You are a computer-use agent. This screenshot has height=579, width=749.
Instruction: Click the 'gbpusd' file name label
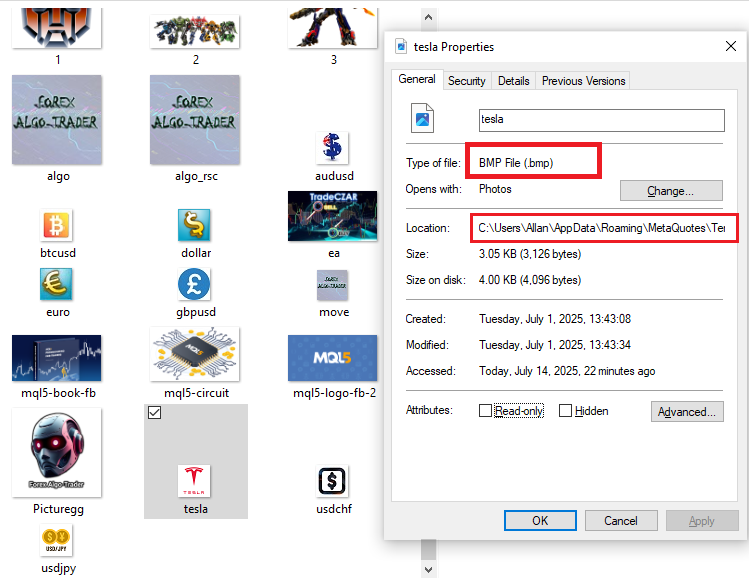click(x=196, y=312)
